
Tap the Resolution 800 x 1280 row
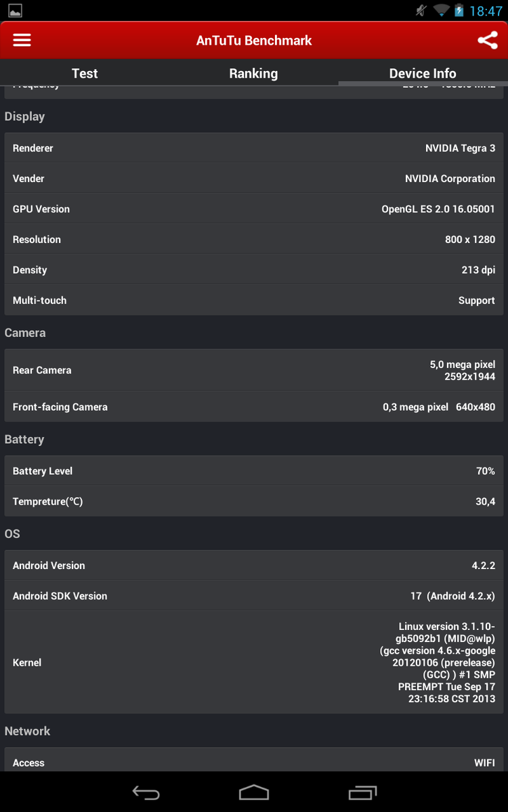point(254,240)
